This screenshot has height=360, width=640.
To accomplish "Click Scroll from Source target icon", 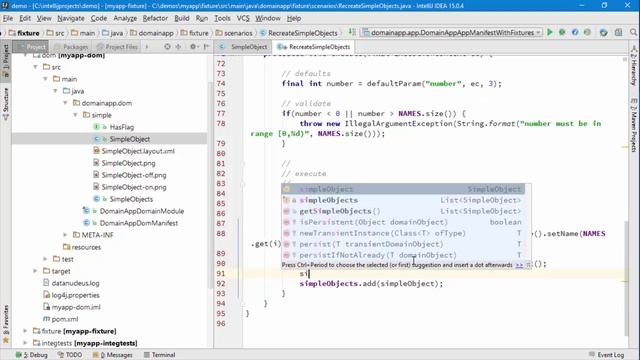I will [x=167, y=47].
